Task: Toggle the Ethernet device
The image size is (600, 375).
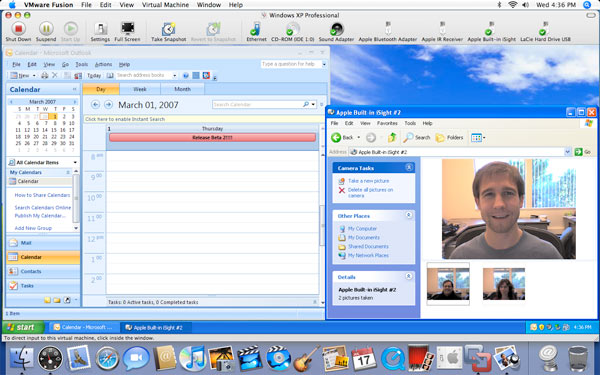Action: (x=256, y=32)
